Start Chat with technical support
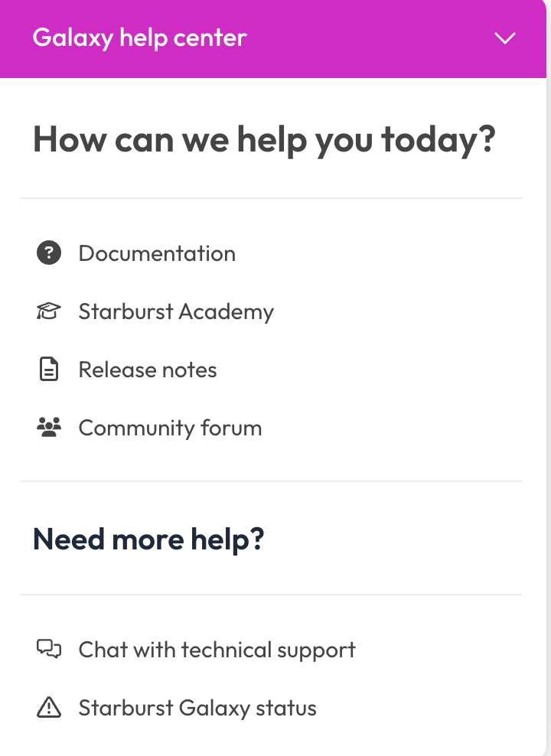The image size is (551, 756). pyautogui.click(x=217, y=650)
